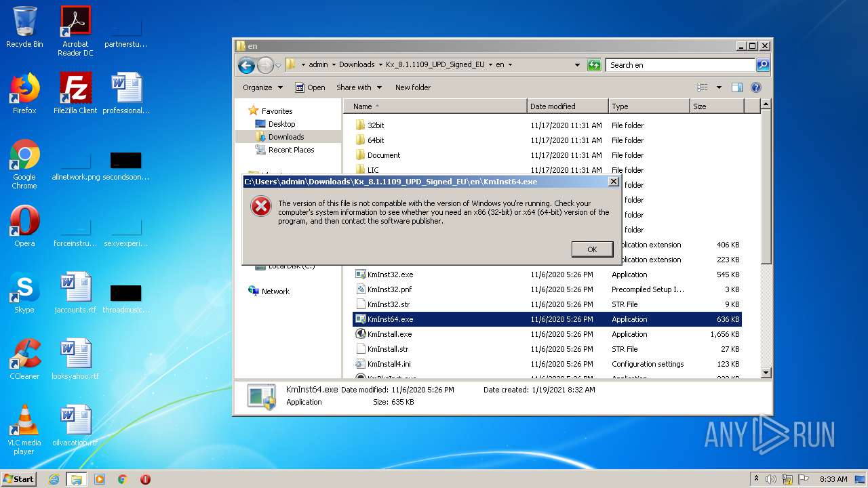Click the Downloads breadcrumb segment

pos(357,65)
